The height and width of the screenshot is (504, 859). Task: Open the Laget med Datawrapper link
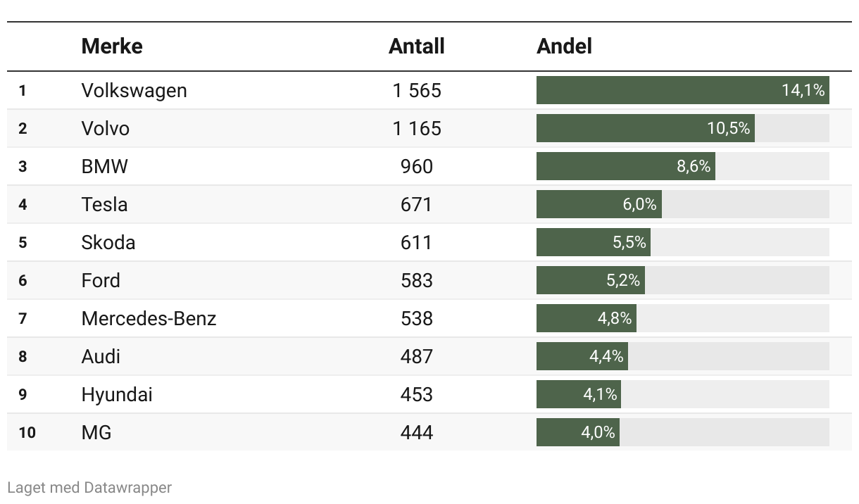(x=89, y=487)
